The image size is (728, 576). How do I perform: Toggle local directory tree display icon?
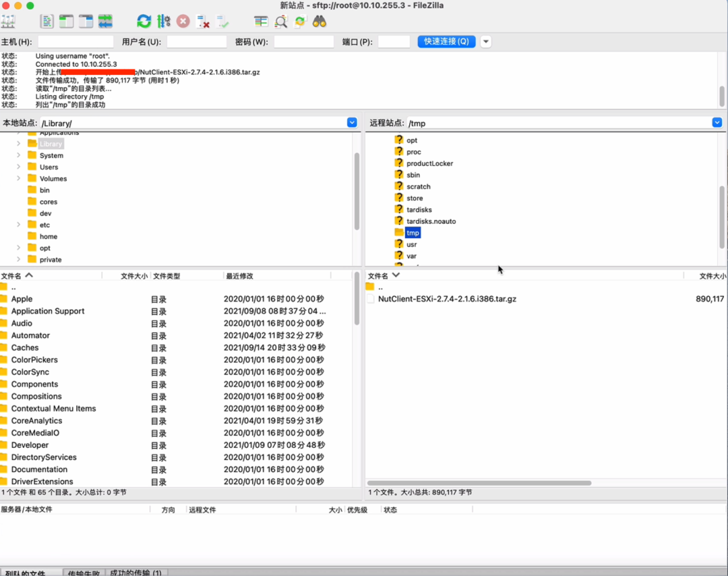coord(66,22)
